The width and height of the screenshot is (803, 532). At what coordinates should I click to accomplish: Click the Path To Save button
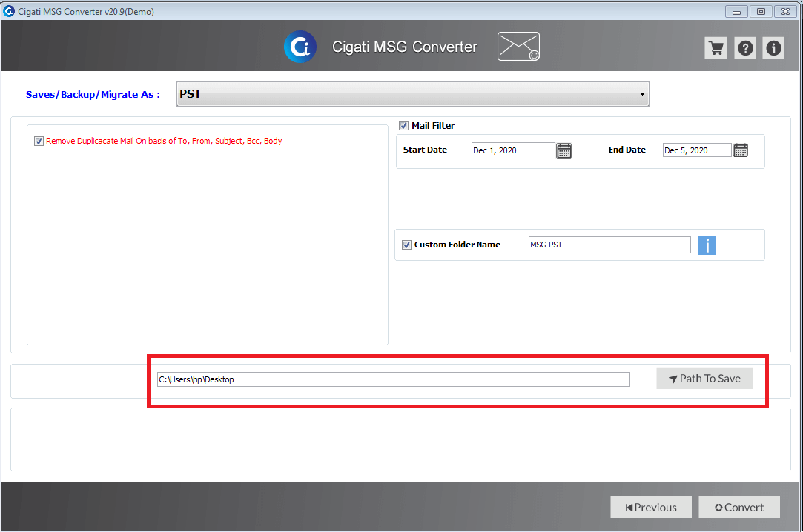704,379
